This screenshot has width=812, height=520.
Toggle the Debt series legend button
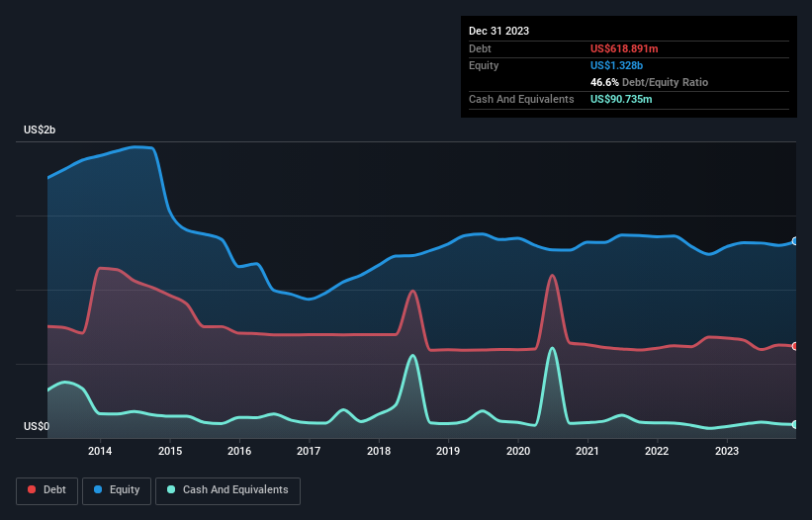(x=47, y=490)
